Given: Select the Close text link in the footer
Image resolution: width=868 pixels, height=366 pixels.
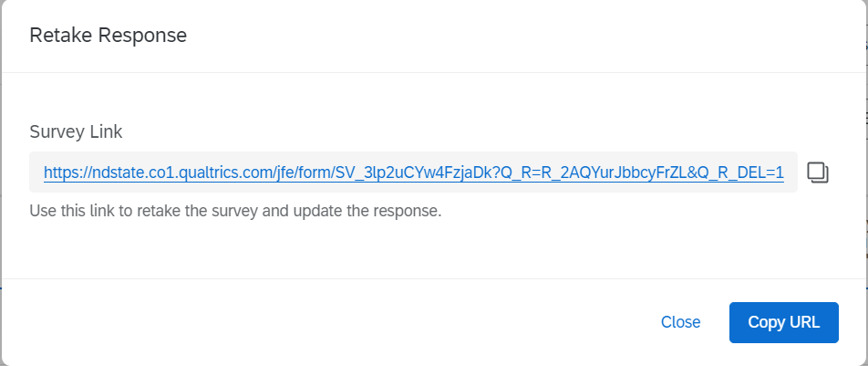Looking at the screenshot, I should click(x=680, y=322).
